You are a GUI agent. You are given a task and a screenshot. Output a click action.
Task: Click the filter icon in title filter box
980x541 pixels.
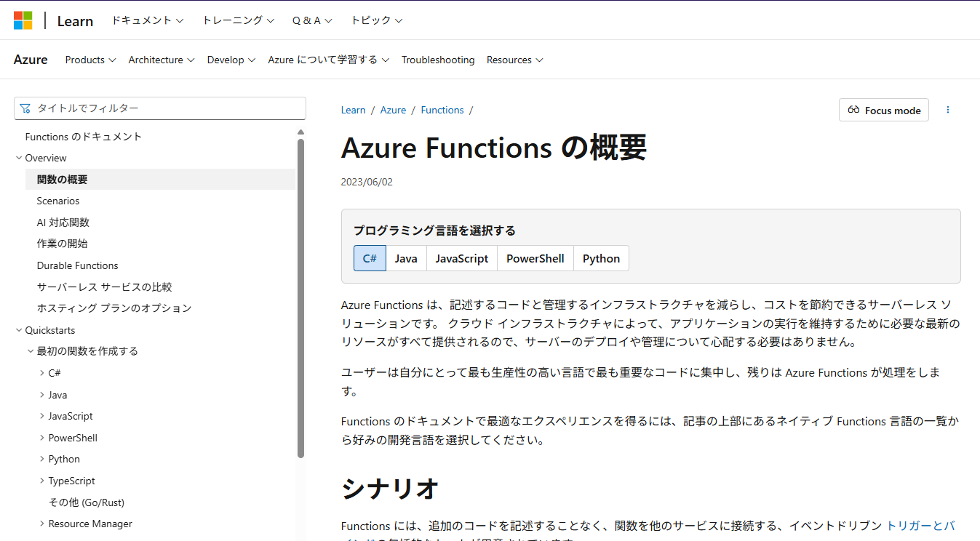(25, 108)
